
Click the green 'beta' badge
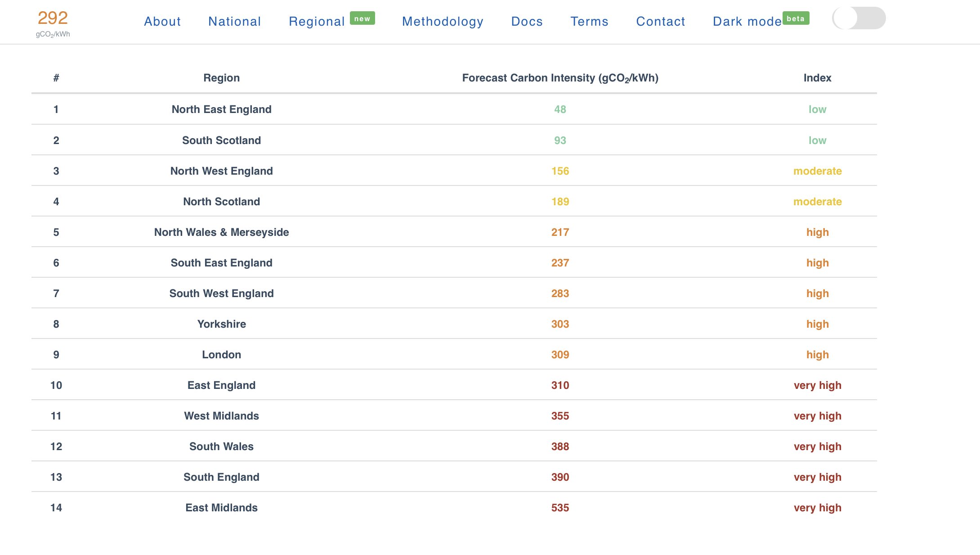coord(796,18)
